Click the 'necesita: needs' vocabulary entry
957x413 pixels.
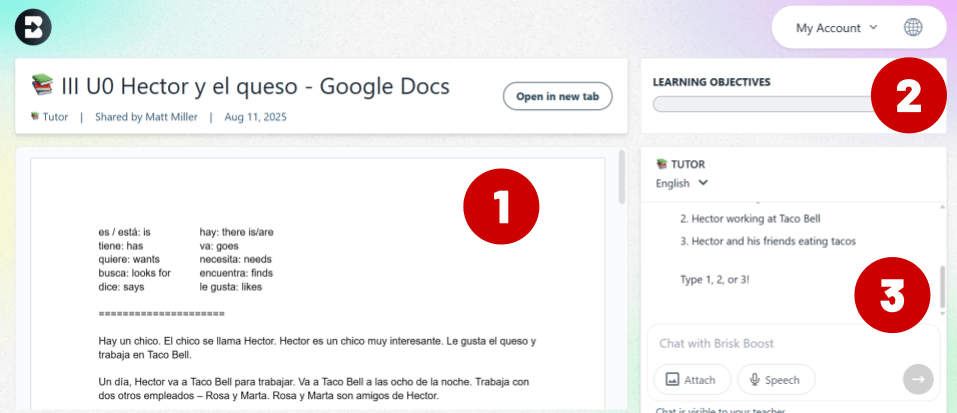coord(236,259)
